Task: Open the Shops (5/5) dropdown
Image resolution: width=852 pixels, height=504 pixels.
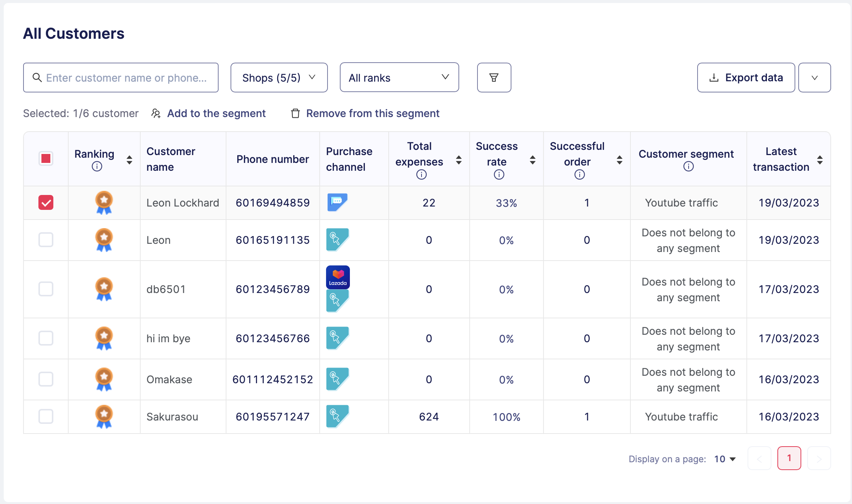Action: click(279, 78)
